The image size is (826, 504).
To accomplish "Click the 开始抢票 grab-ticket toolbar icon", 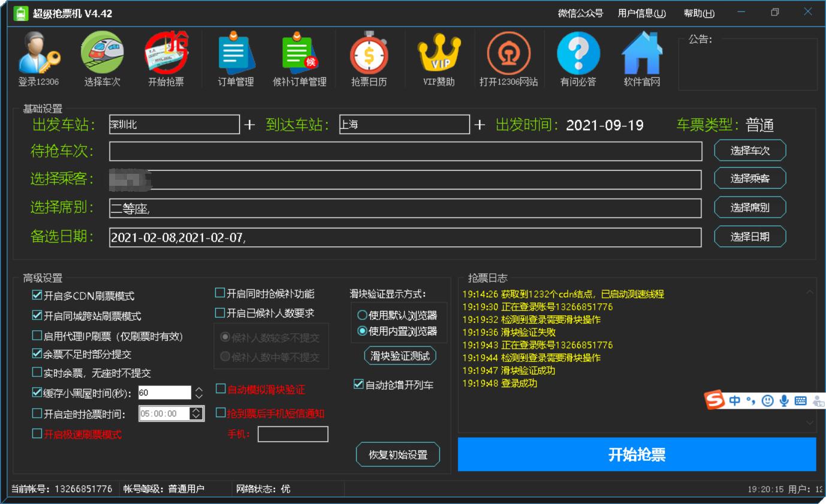I will pyautogui.click(x=166, y=57).
